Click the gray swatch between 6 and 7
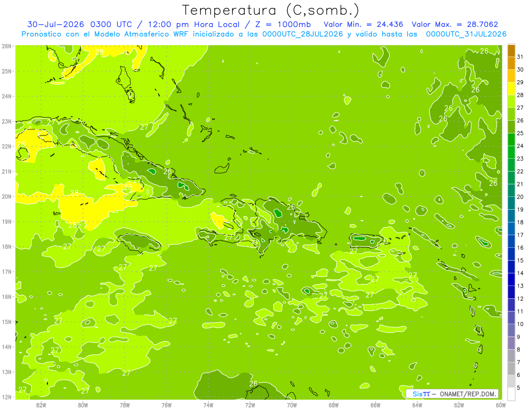The width and height of the screenshot is (532, 411). pyautogui.click(x=511, y=368)
